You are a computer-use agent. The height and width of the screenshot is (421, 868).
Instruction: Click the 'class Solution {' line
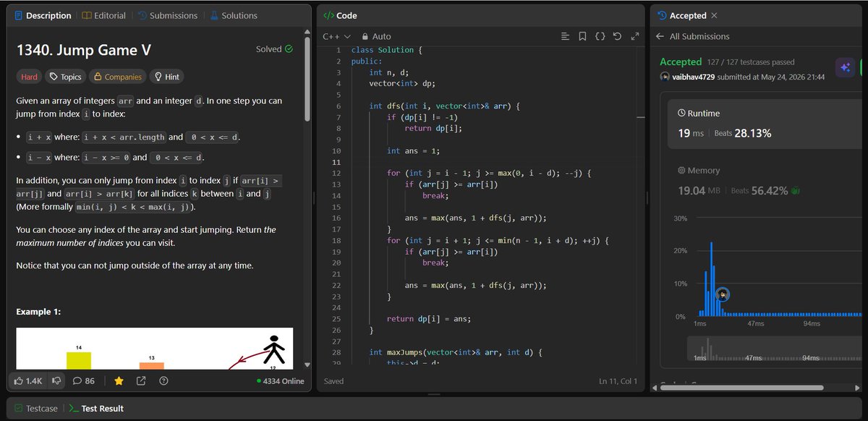(x=386, y=50)
